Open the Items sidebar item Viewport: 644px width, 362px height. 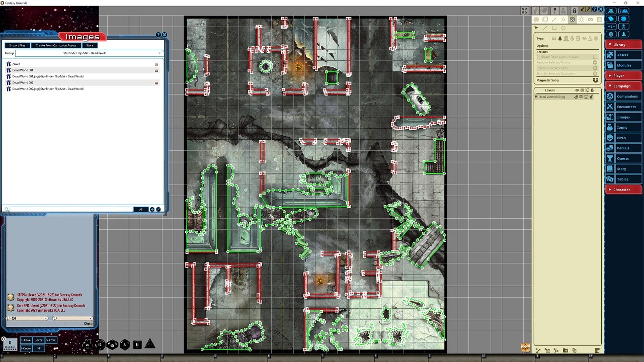(624, 128)
